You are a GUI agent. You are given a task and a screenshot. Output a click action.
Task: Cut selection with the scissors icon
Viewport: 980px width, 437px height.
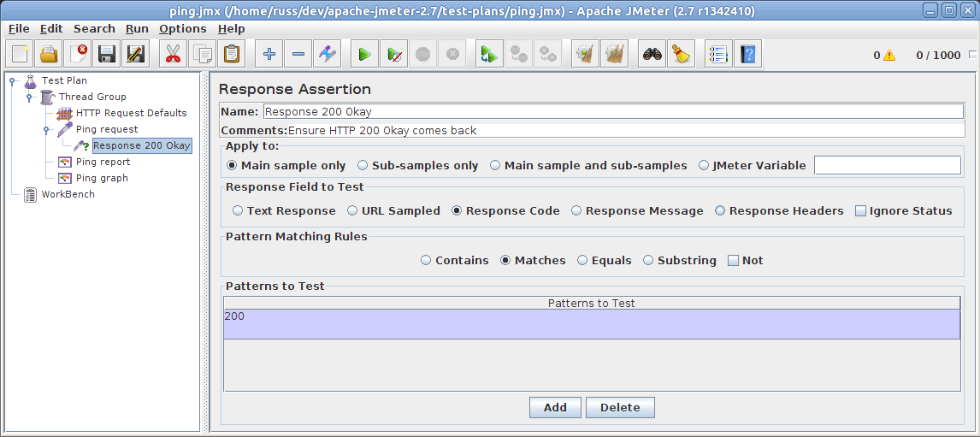pos(173,55)
